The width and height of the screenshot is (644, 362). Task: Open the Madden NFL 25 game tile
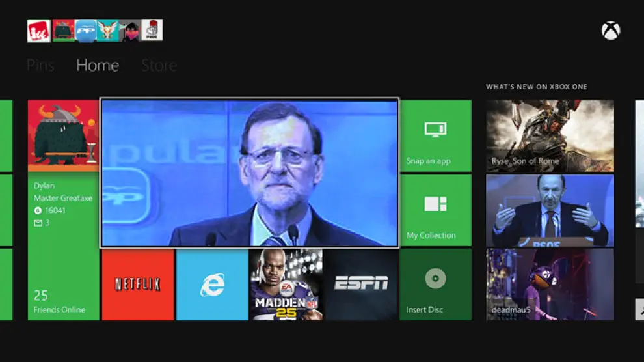286,285
